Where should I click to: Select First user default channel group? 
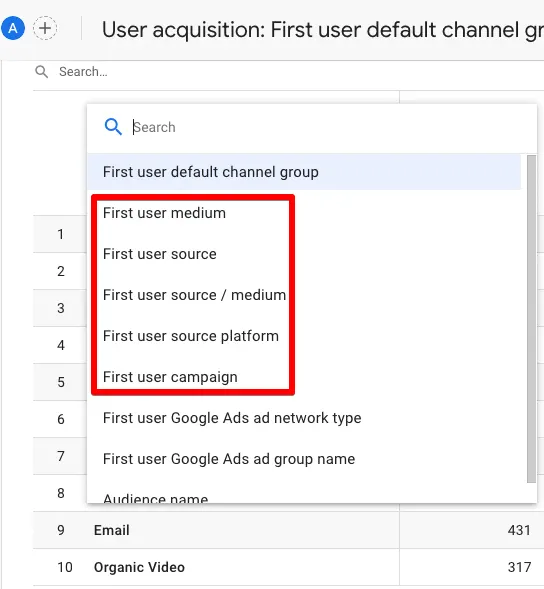[x=304, y=172]
